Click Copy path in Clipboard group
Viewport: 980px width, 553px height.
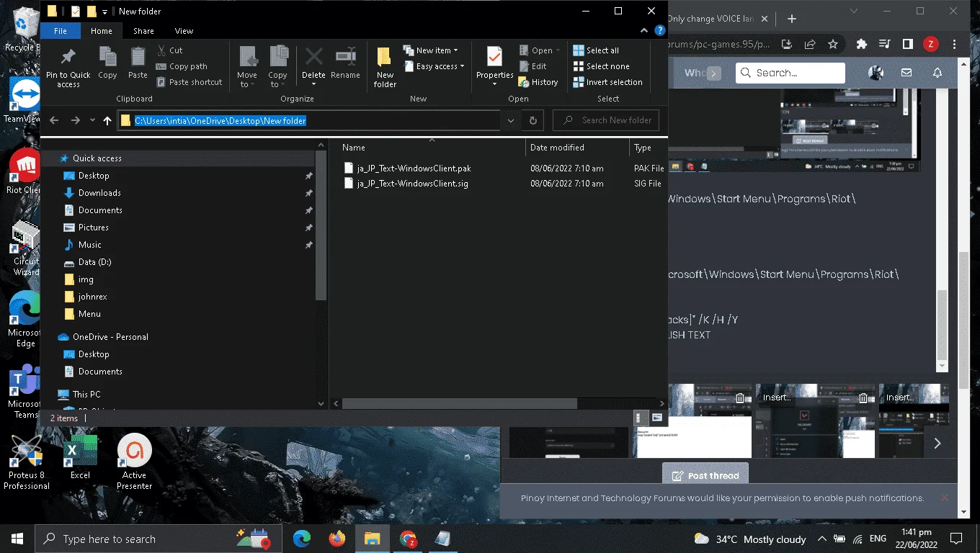click(181, 66)
